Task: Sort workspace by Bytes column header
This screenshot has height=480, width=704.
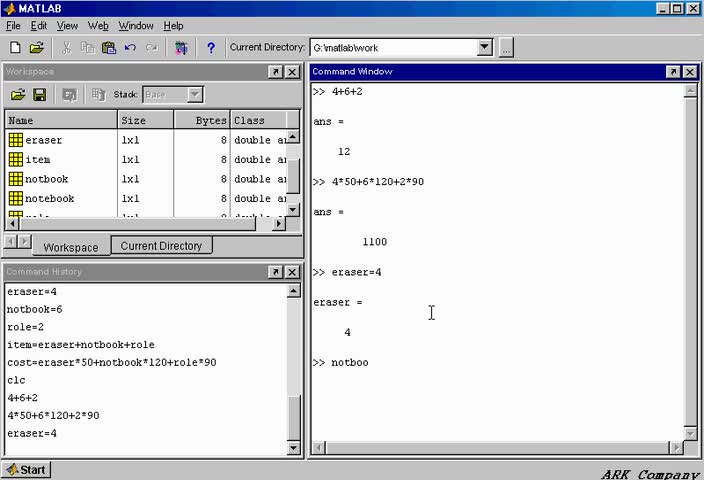Action: point(202,120)
